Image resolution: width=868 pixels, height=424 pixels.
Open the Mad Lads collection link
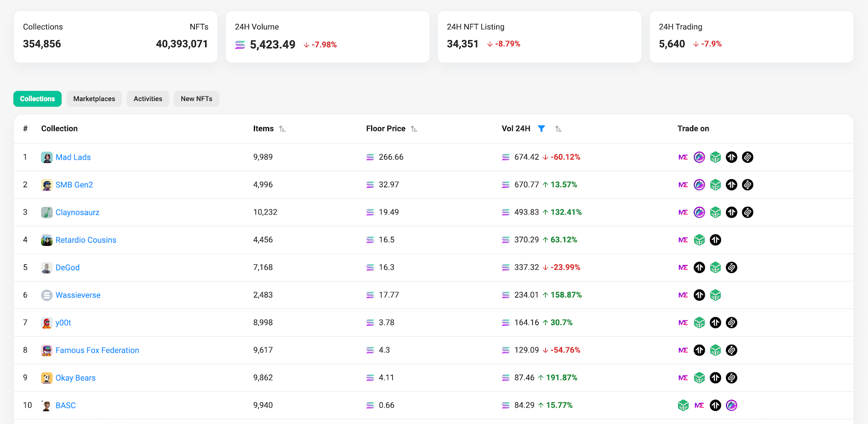tap(73, 157)
